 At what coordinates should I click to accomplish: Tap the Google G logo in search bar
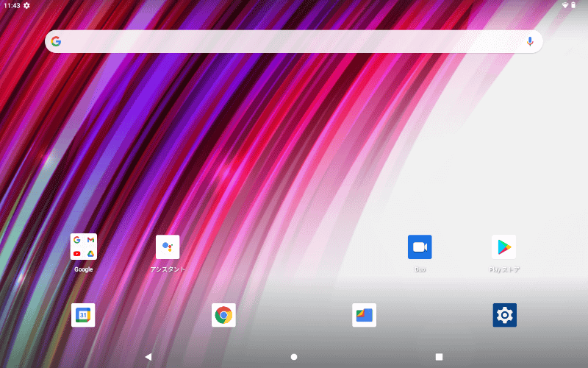[x=56, y=41]
